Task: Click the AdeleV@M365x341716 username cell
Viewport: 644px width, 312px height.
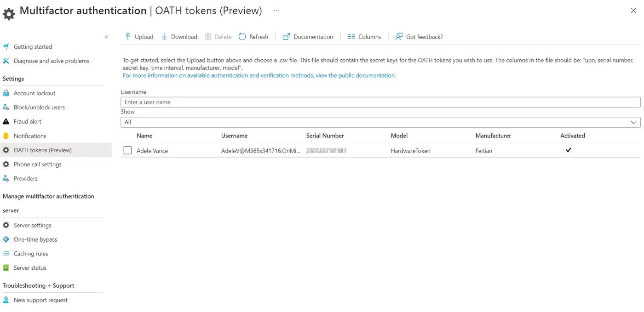Action: 261,151
